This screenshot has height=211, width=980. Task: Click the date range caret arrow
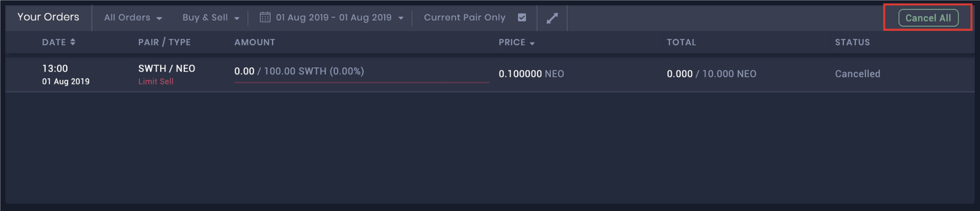pos(401,19)
